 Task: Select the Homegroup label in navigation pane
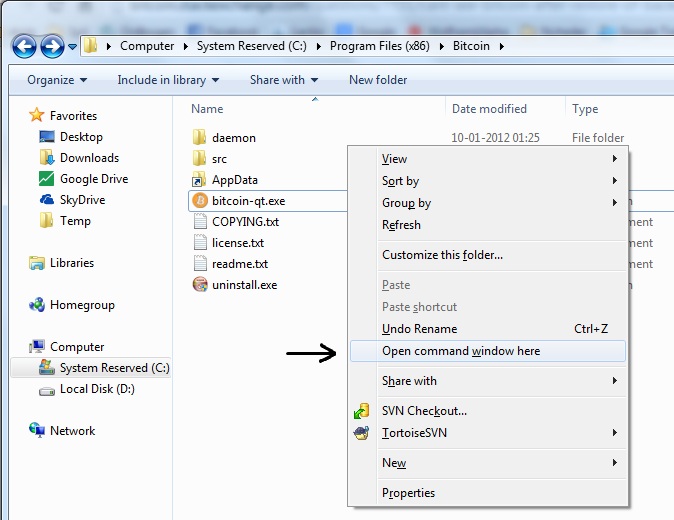point(83,305)
